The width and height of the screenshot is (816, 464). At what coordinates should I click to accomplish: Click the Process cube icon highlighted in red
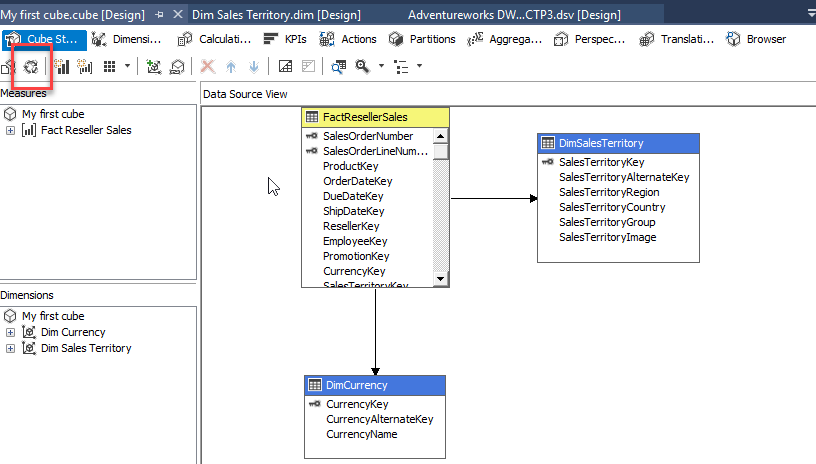(x=31, y=67)
